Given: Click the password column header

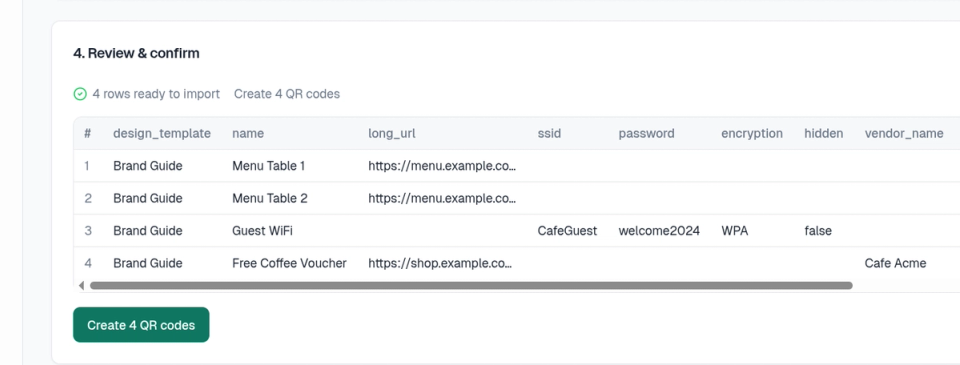Looking at the screenshot, I should (x=647, y=134).
